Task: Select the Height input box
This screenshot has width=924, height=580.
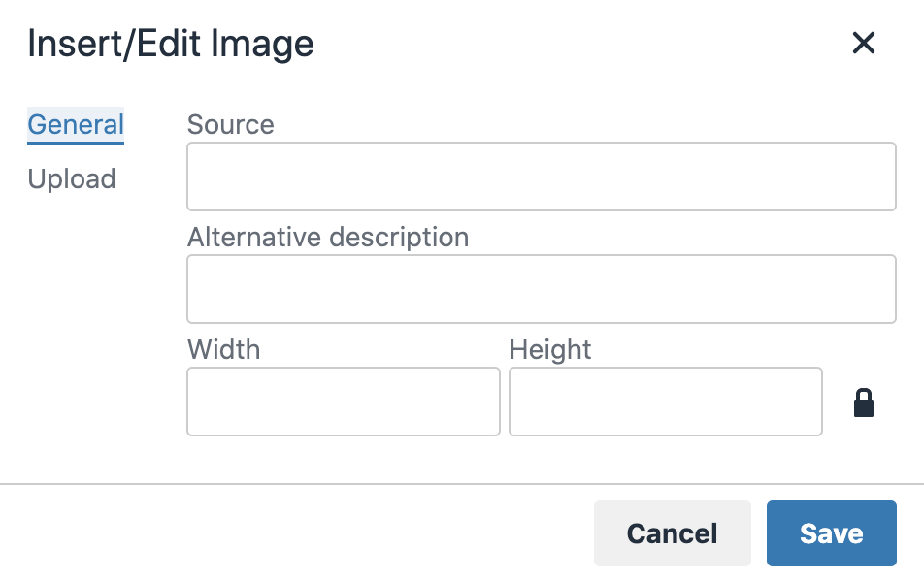Action: coord(665,402)
